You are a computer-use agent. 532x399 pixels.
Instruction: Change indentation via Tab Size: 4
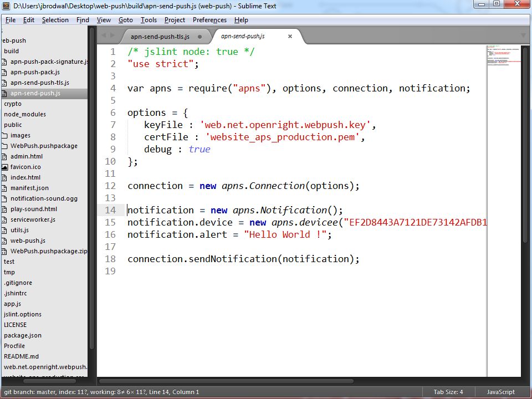pos(448,392)
